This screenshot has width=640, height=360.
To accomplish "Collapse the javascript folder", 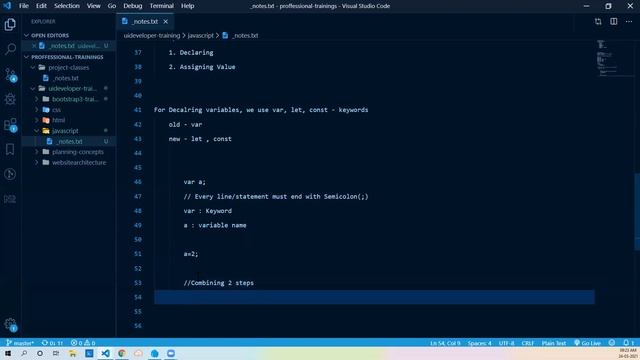I will click(x=37, y=131).
